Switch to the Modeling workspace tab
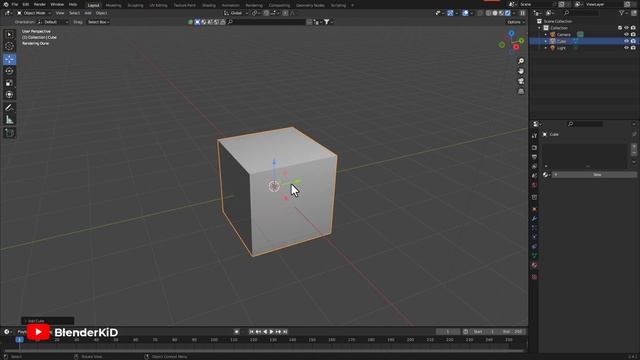This screenshot has width=640, height=360. [113, 5]
